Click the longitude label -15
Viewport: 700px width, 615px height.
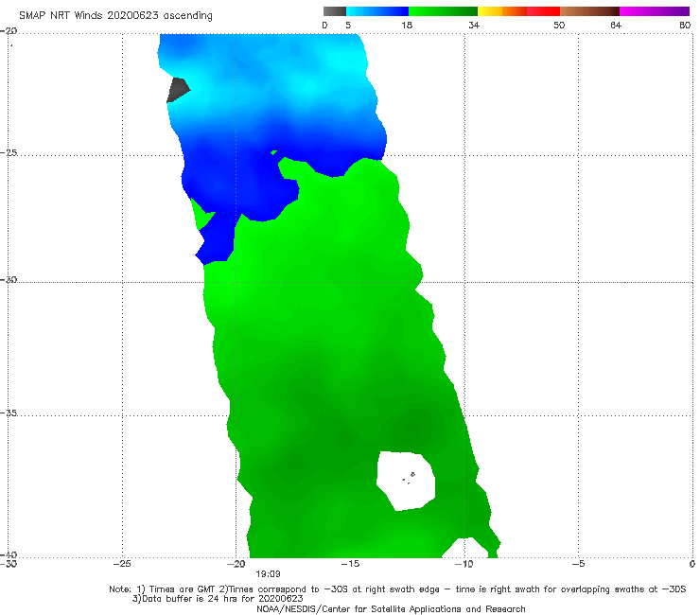pyautogui.click(x=350, y=564)
